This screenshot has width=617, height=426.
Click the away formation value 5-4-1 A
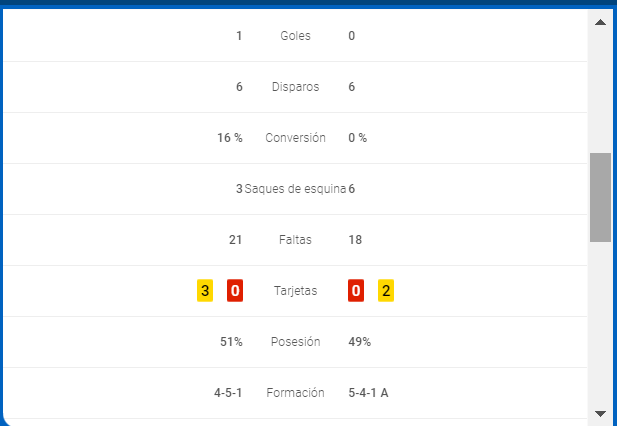[x=368, y=393]
